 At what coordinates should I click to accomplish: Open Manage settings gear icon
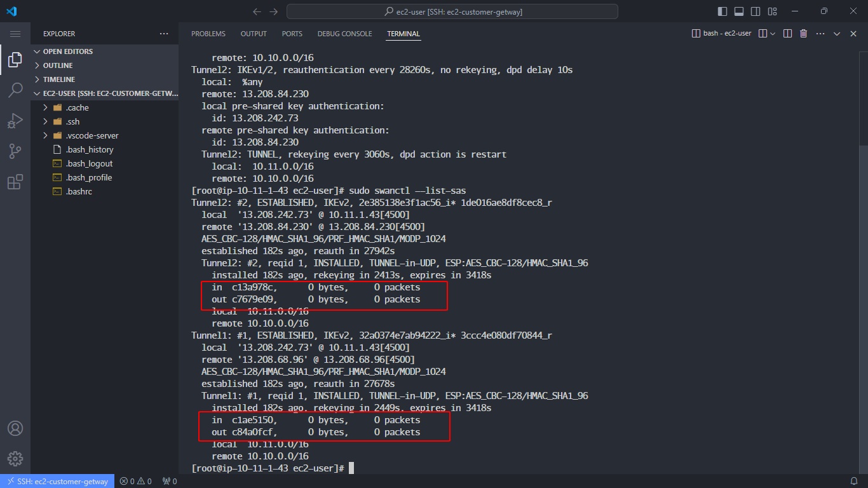[x=15, y=458]
